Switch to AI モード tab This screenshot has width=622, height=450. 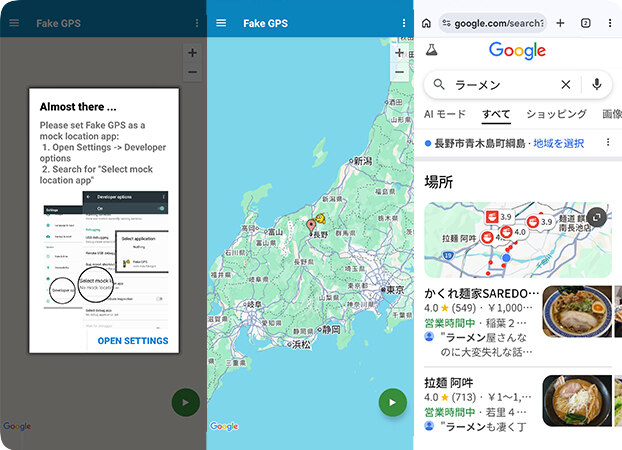(445, 114)
